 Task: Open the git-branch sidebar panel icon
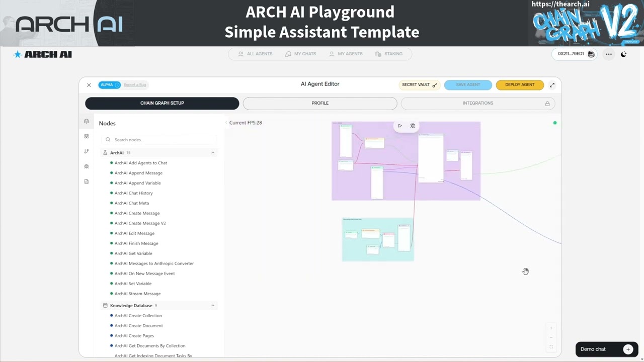87,151
